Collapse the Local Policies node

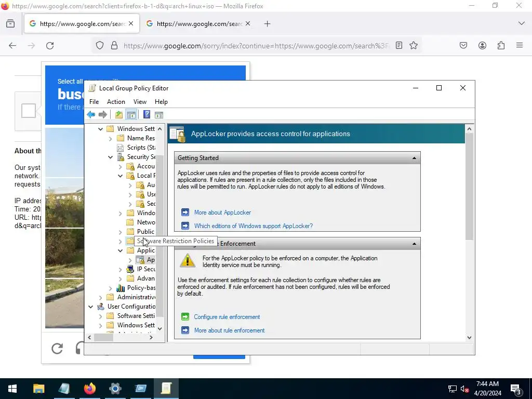click(x=120, y=176)
